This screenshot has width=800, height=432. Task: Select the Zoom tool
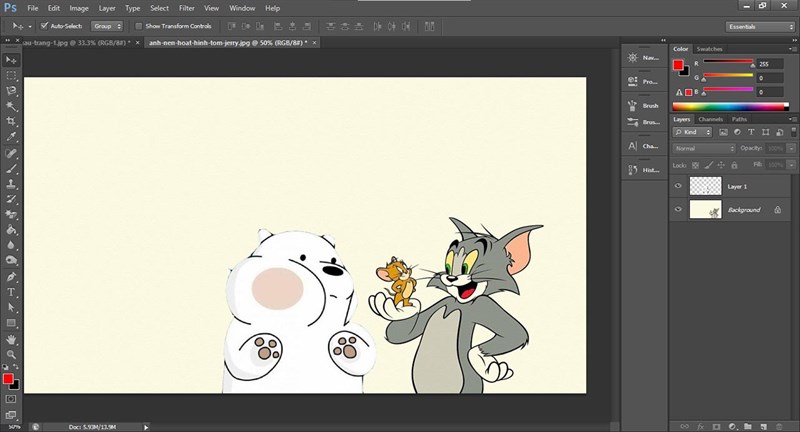pos(11,354)
